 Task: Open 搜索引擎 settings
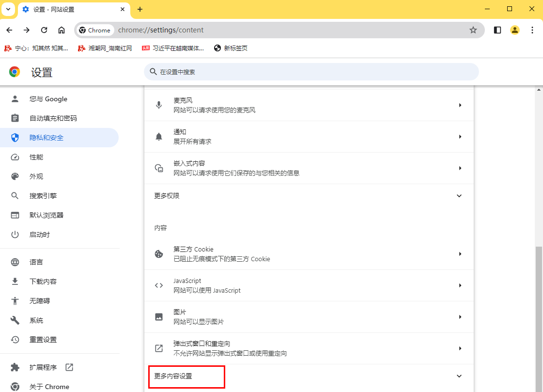point(59,196)
